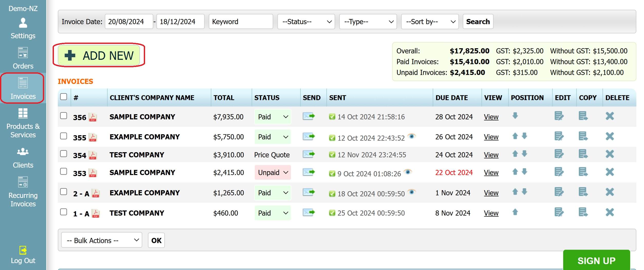Go to Clients in the sidebar
644x270 pixels.
tap(23, 158)
